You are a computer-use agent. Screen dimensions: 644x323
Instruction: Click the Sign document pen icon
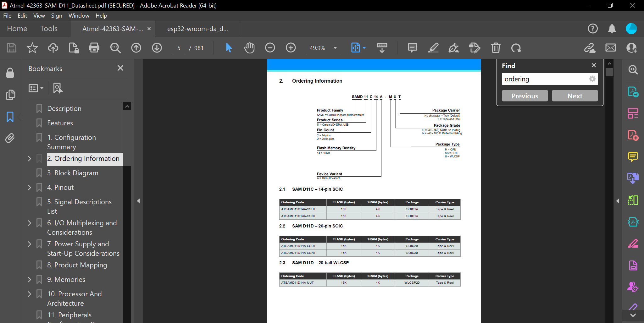454,48
